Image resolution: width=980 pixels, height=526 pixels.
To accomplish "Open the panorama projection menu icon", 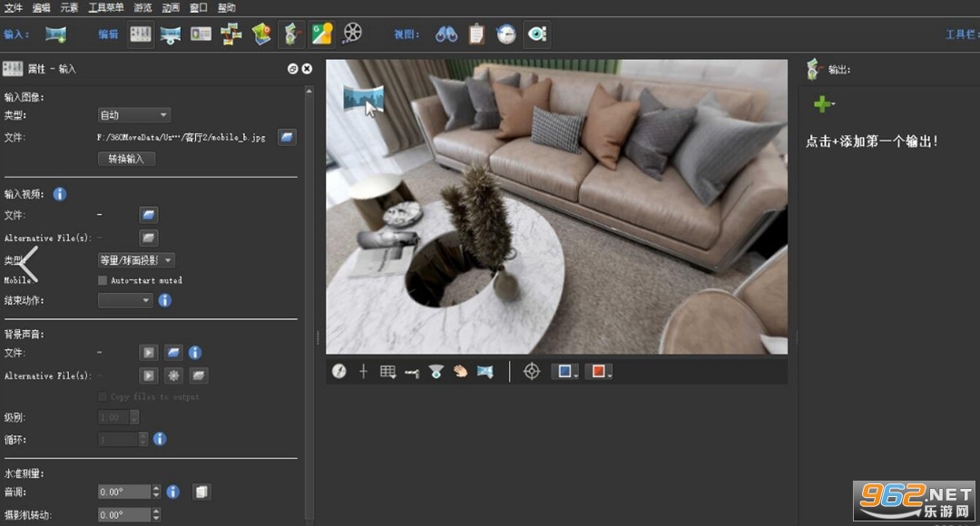I will (485, 372).
